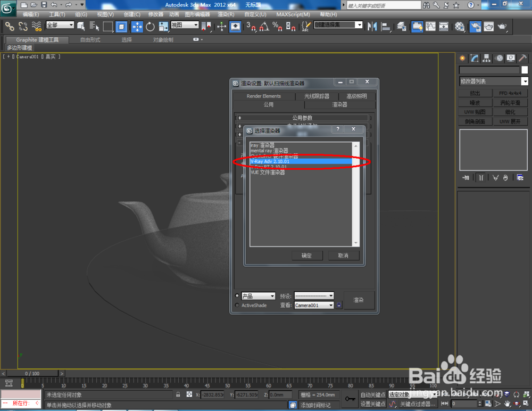
Task: Click the Render Production teapot icon
Action: point(502,26)
